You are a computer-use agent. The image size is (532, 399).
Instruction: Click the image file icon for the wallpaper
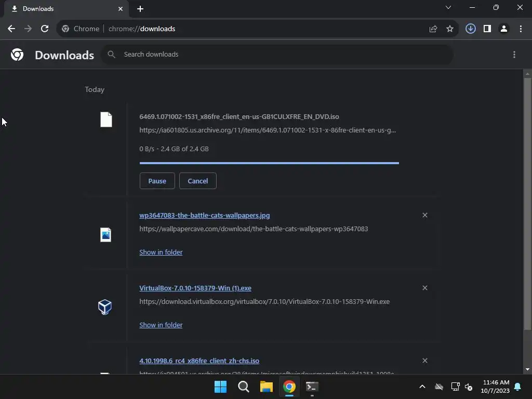click(106, 235)
